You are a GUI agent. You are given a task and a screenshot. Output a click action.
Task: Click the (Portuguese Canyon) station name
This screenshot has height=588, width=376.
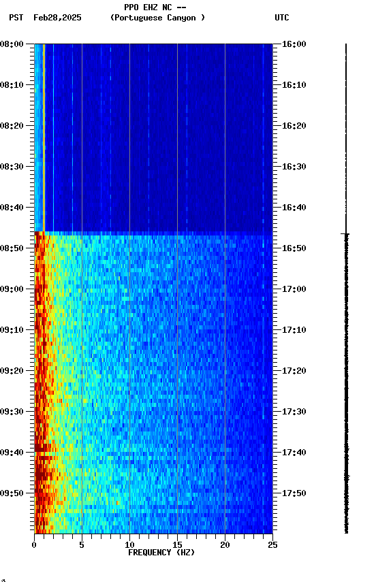pos(157,18)
